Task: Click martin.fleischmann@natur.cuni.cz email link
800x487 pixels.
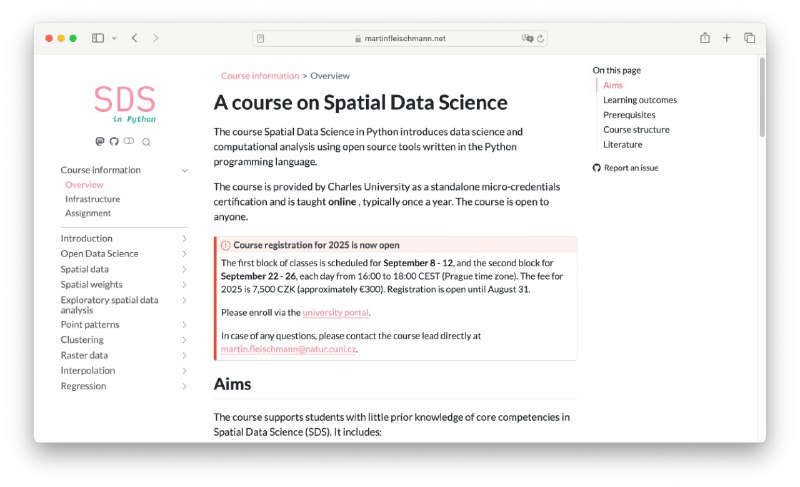Action: [288, 349]
